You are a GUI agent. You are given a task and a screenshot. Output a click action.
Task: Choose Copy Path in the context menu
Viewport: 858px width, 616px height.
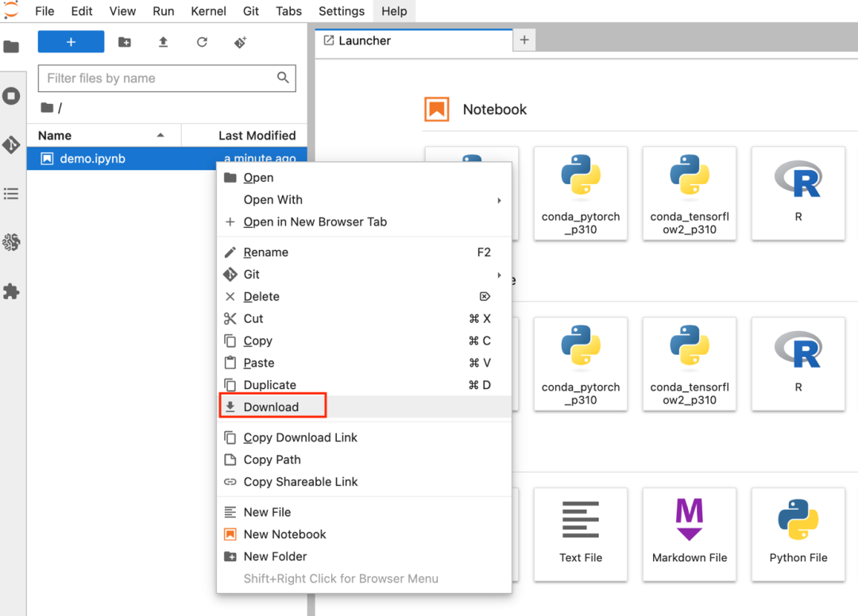click(365, 460)
